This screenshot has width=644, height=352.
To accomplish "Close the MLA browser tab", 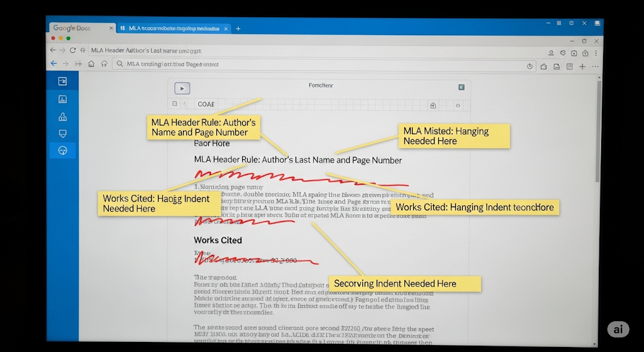I will 226,29.
